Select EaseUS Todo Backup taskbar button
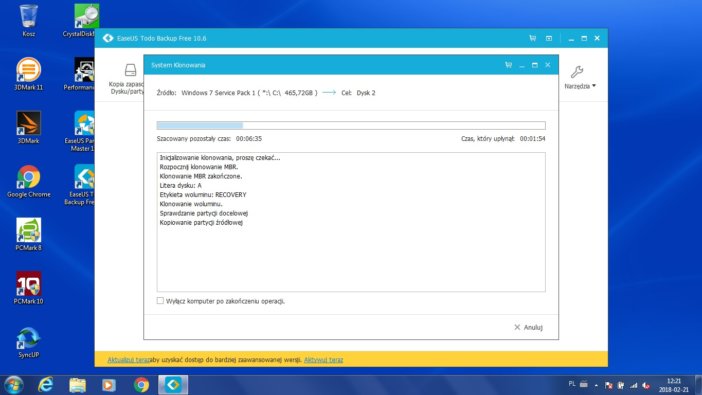702x395 pixels. pyautogui.click(x=173, y=385)
